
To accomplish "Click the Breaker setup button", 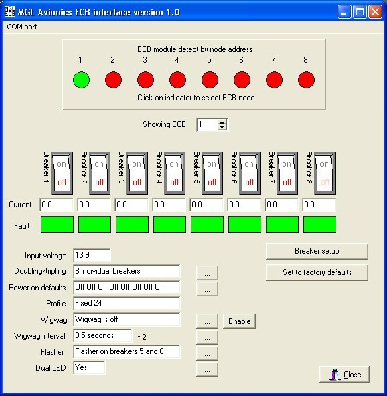I will click(317, 251).
